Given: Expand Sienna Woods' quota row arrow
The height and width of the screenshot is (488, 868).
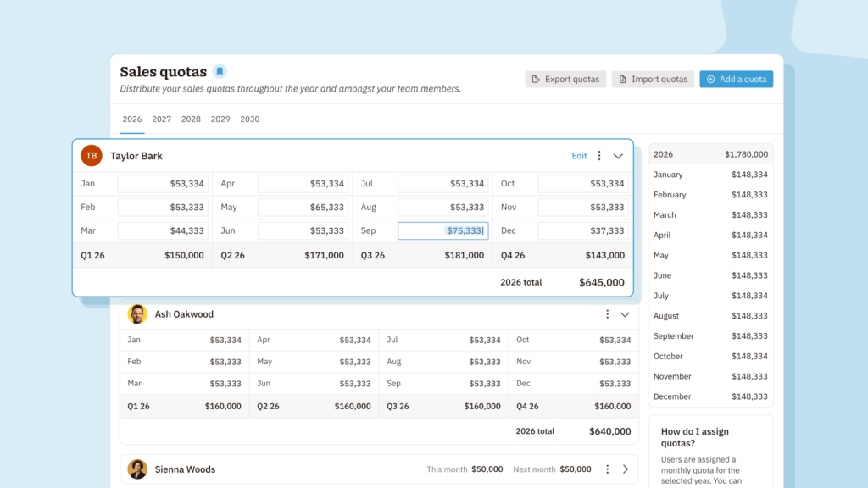Looking at the screenshot, I should (626, 469).
